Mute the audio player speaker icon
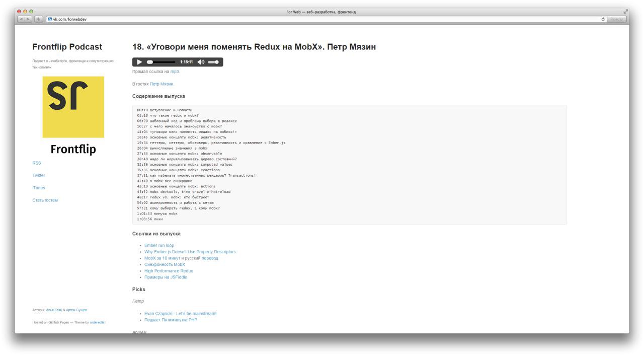This screenshot has width=644, height=355. click(x=201, y=62)
